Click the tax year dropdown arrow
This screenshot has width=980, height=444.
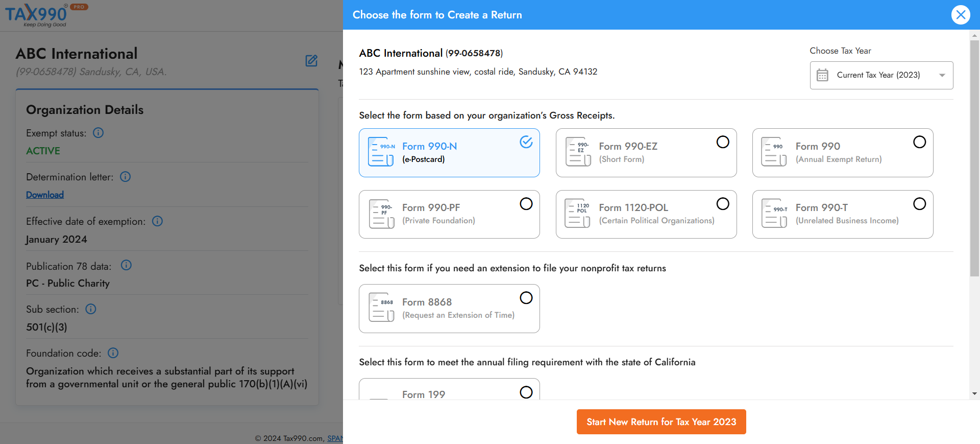point(942,75)
